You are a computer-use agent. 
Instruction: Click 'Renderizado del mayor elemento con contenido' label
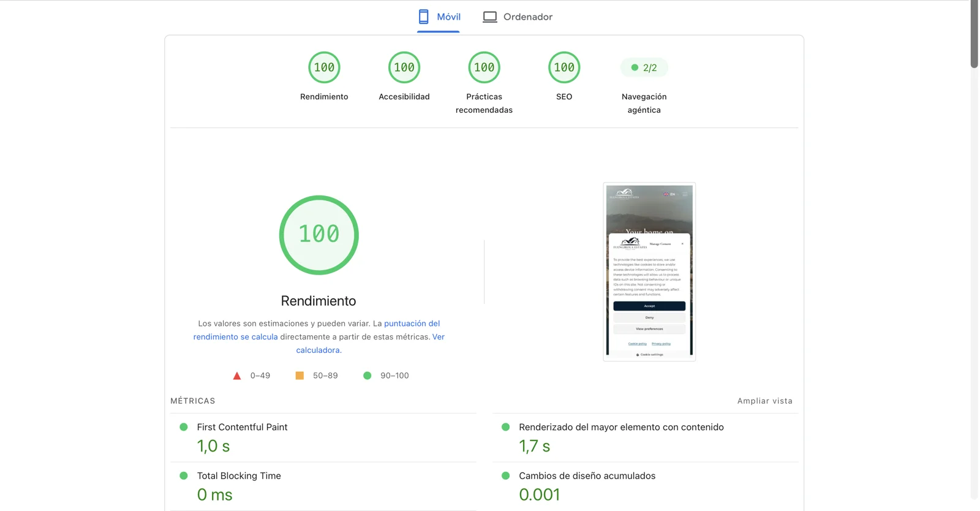pos(621,427)
